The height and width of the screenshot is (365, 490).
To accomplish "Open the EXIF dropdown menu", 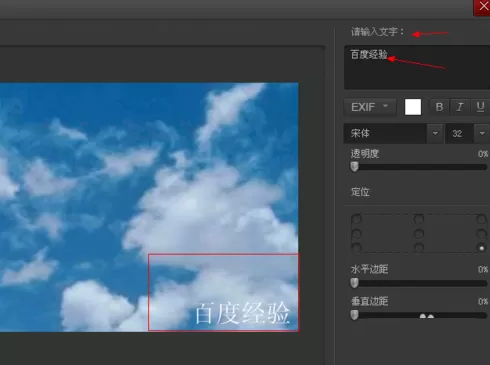I will coord(370,107).
